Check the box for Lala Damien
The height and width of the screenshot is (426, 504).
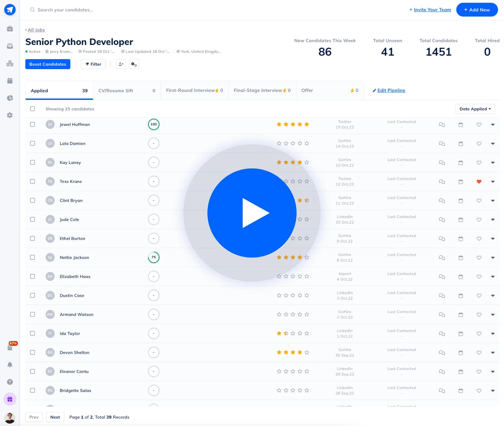click(x=33, y=143)
